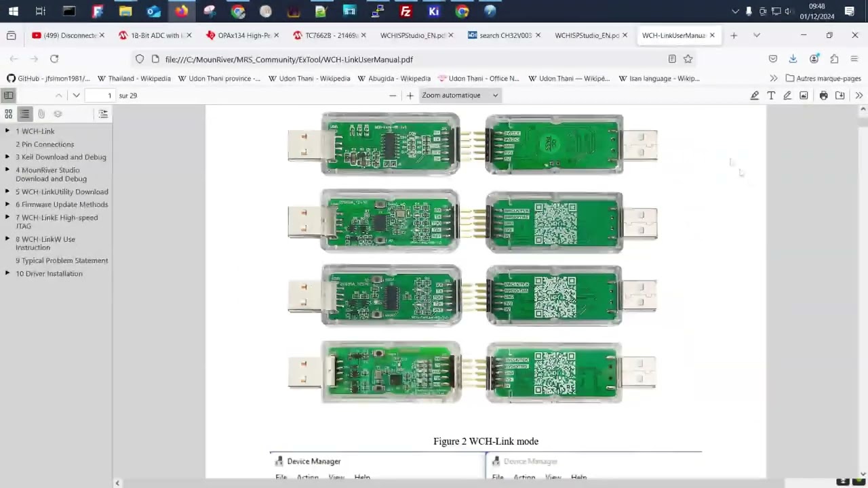
Task: Zoom in on the PDF
Action: (x=410, y=96)
